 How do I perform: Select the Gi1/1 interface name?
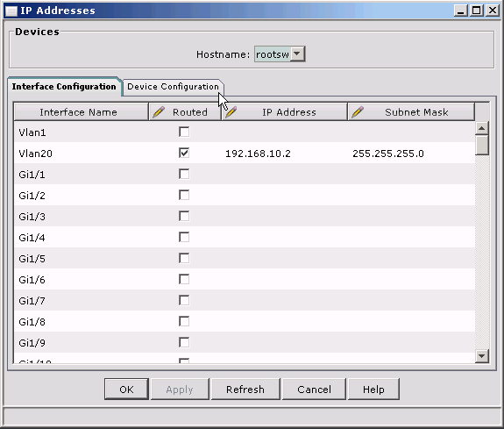click(32, 175)
